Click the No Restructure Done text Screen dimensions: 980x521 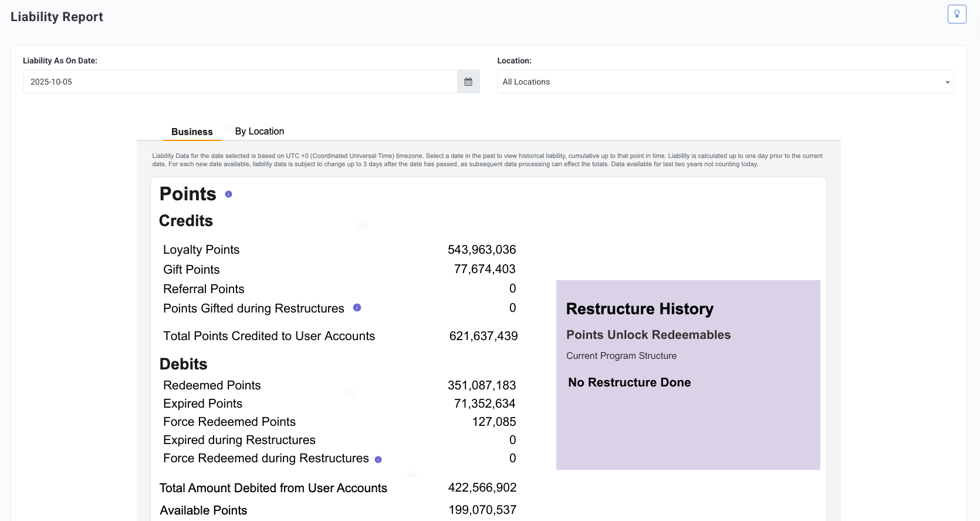point(629,382)
